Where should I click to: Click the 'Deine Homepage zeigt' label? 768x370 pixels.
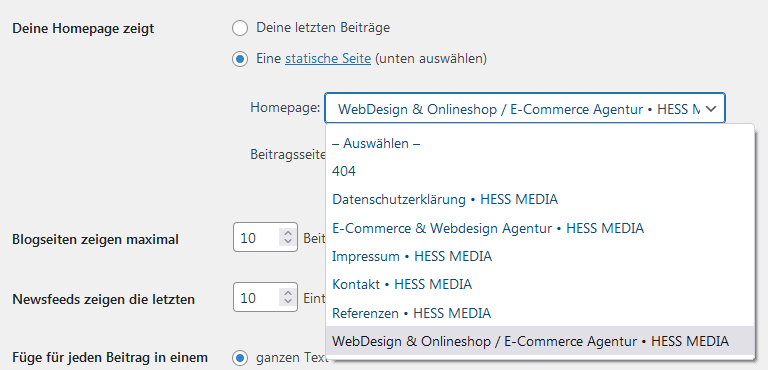[x=83, y=28]
